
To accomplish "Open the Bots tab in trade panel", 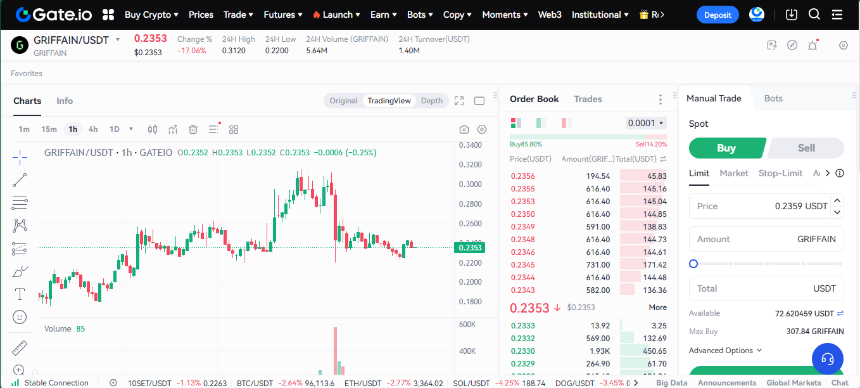I will pos(773,99).
